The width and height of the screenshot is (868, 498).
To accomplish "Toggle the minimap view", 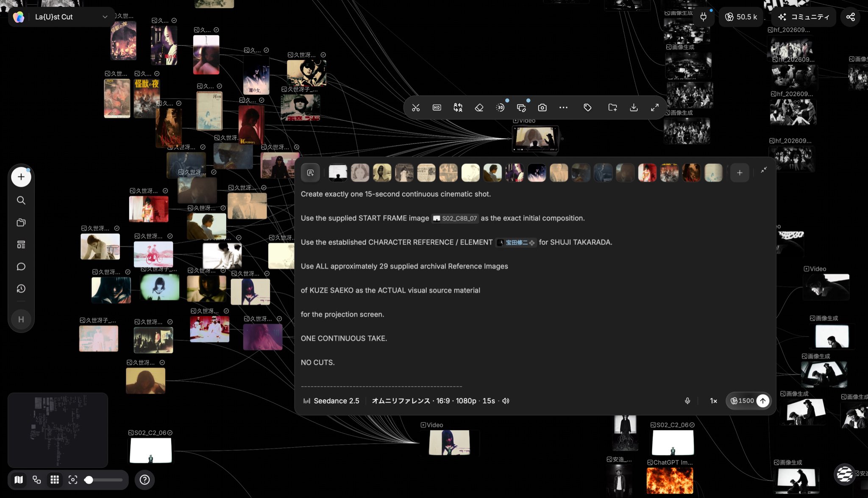I will pos(18,480).
